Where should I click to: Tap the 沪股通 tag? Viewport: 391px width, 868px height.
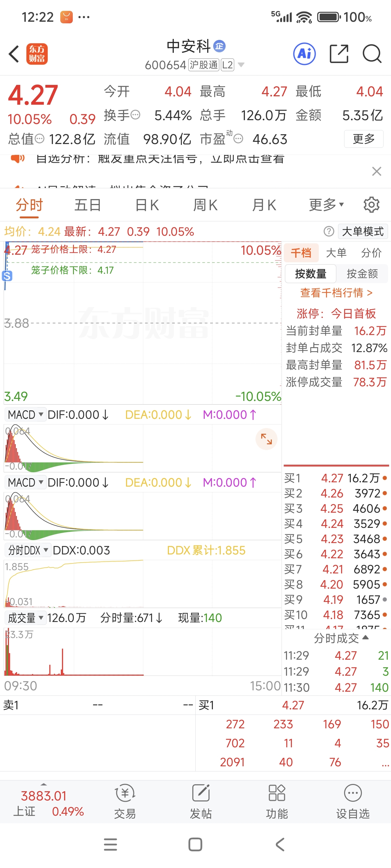pyautogui.click(x=204, y=65)
